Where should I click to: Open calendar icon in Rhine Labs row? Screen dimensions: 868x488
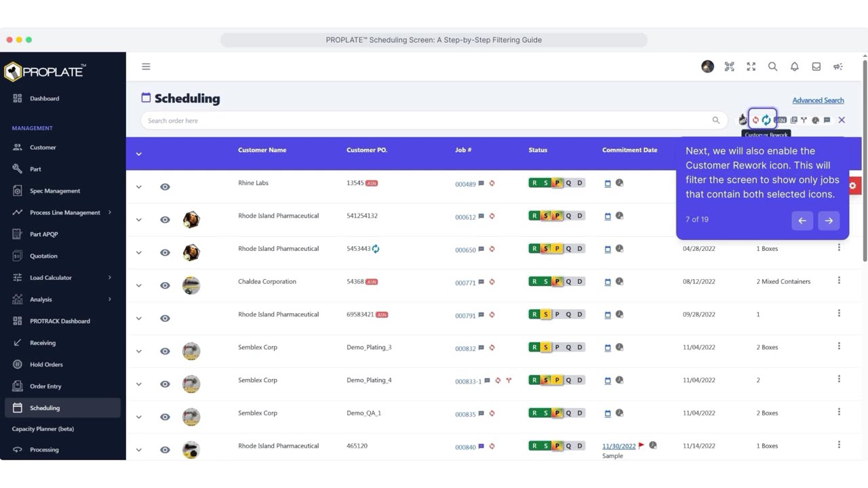pos(608,184)
